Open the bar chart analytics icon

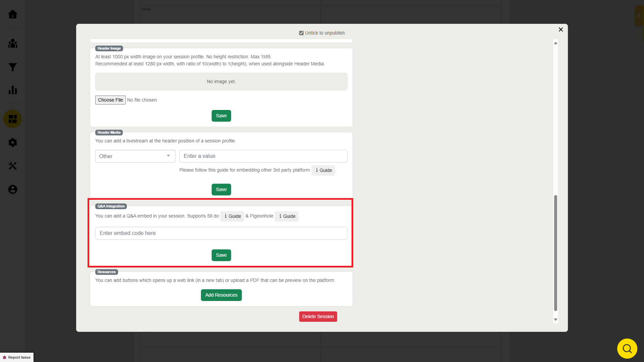[x=13, y=90]
